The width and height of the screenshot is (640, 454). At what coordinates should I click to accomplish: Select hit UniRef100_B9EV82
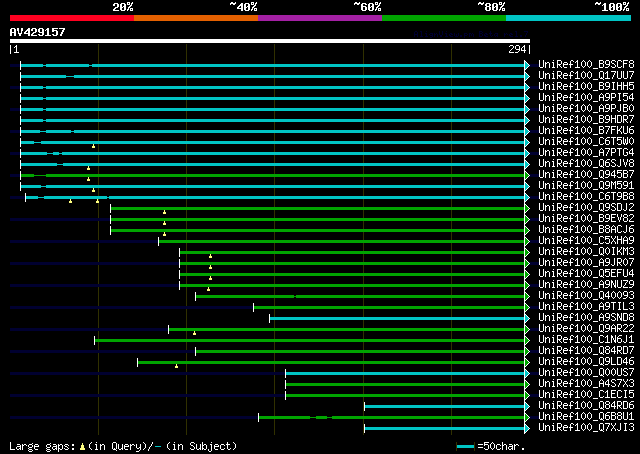586,219
